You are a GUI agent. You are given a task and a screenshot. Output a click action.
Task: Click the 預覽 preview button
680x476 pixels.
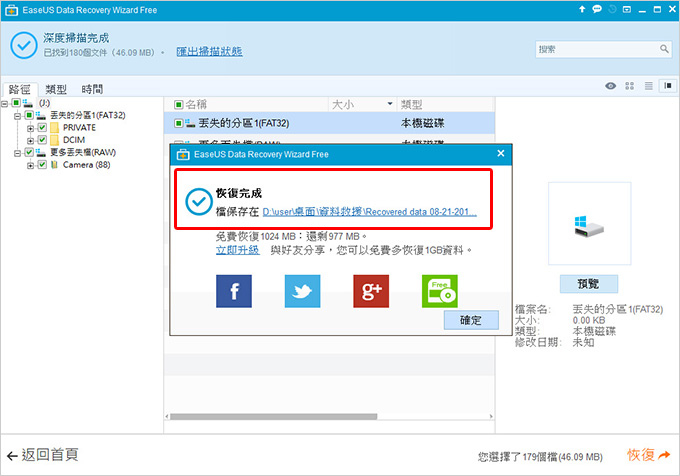point(588,284)
